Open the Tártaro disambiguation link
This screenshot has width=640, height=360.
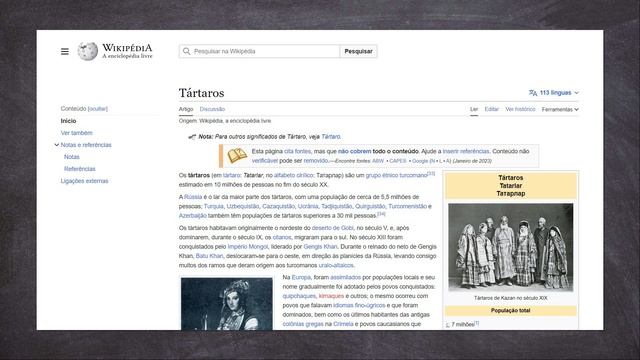point(331,137)
